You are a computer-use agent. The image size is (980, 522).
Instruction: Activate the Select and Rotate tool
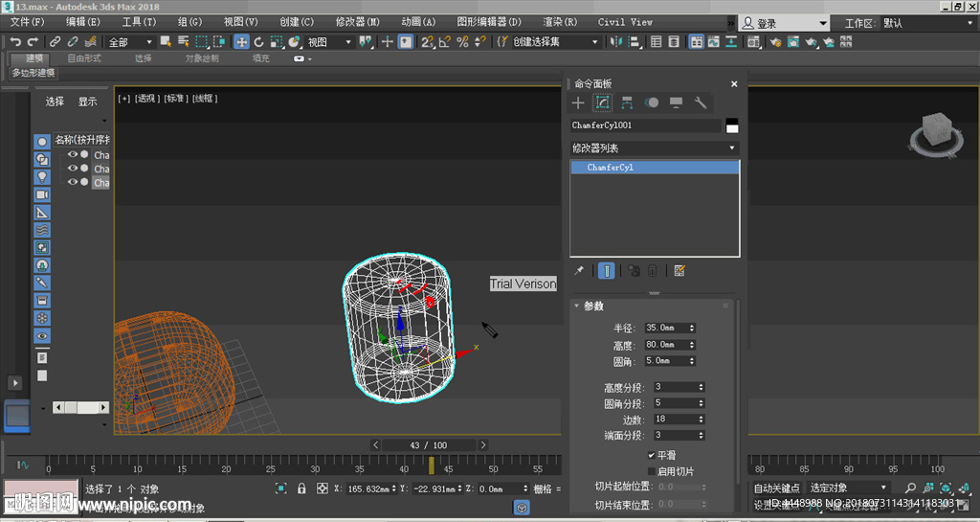[258, 42]
